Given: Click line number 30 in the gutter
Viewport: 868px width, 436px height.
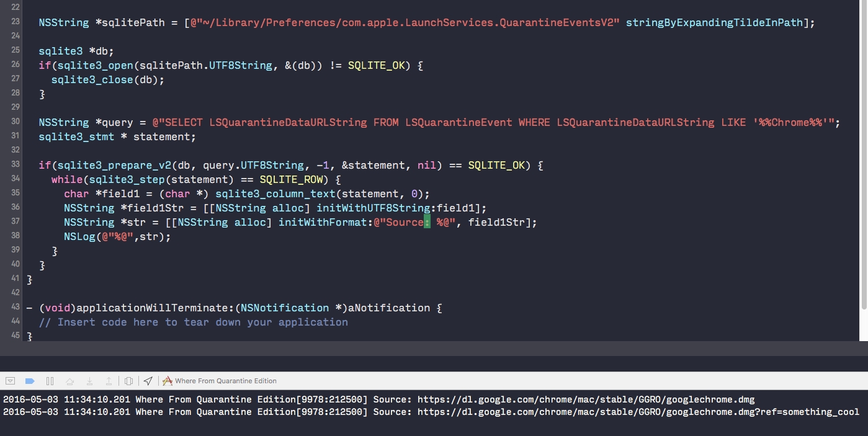Looking at the screenshot, I should 15,122.
